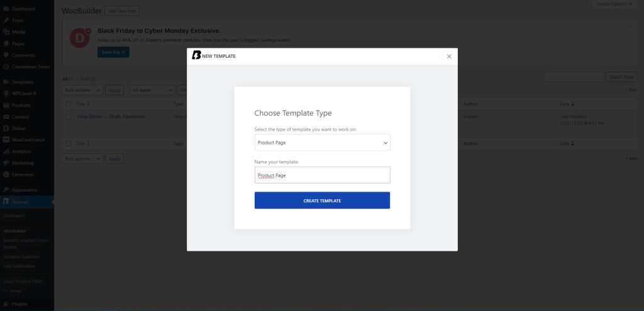Click the template name input field
The image size is (644, 311).
[x=323, y=175]
